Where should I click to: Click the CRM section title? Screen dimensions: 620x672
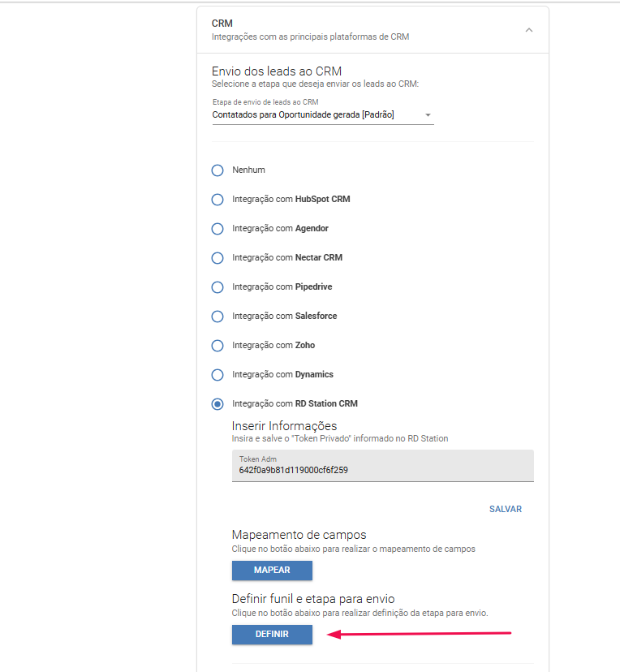[222, 24]
